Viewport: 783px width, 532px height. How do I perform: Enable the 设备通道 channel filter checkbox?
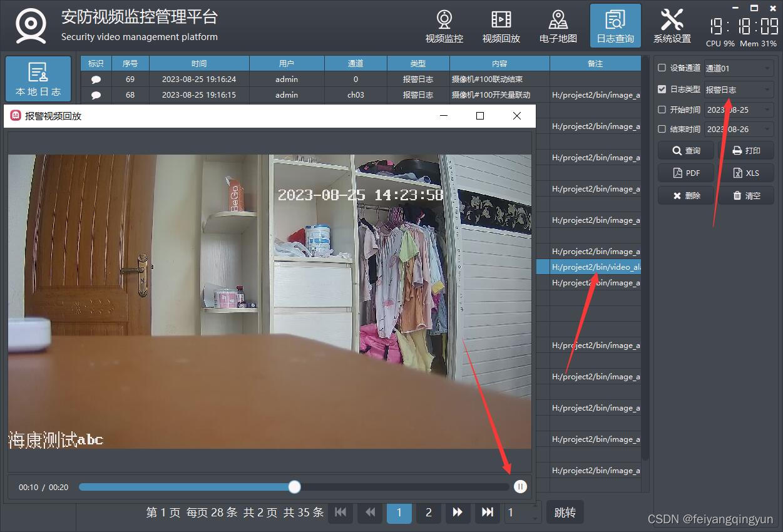(x=662, y=68)
